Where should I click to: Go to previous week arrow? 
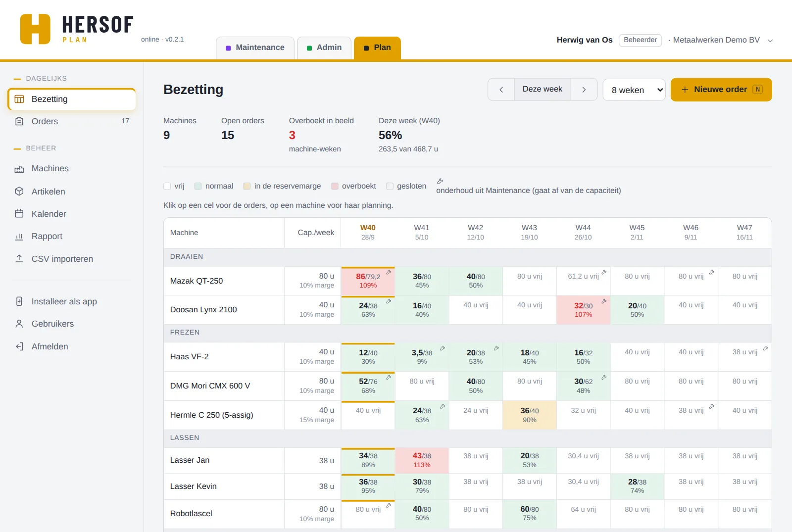[x=501, y=90]
